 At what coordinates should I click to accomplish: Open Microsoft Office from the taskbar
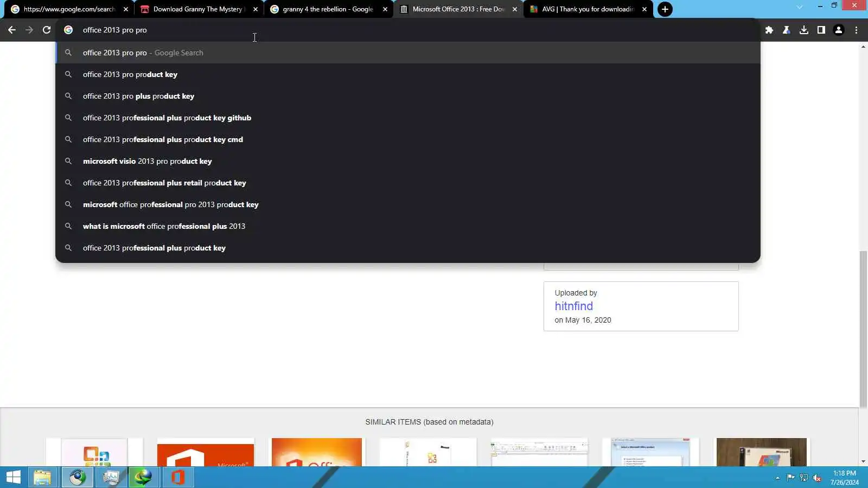click(x=177, y=477)
